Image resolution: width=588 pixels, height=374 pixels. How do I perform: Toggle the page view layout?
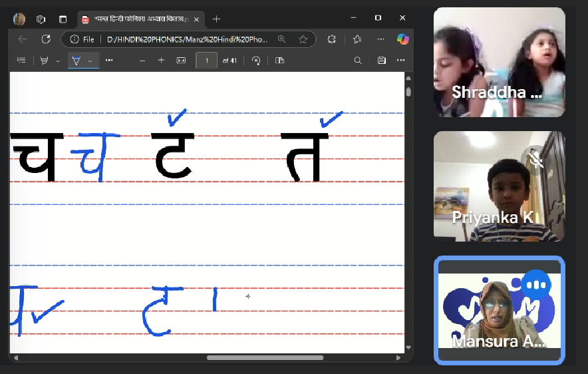279,61
